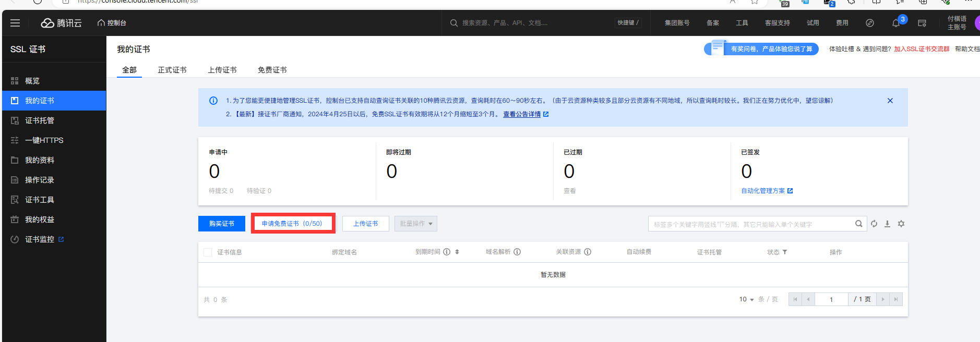Open 证书工具 in the sidebar
Image resolution: width=980 pixels, height=342 pixels.
pyautogui.click(x=54, y=200)
